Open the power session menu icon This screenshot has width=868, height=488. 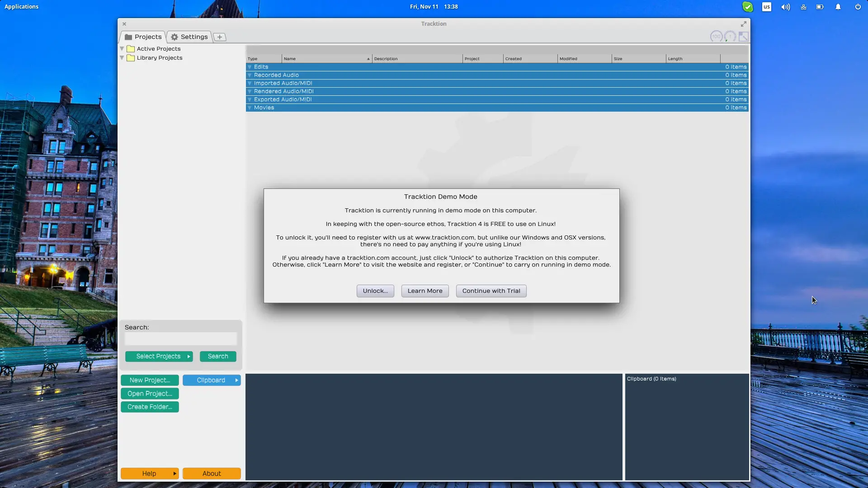(x=858, y=7)
